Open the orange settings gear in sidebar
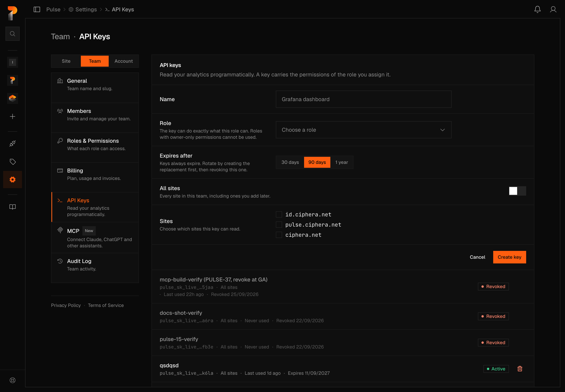The width and height of the screenshot is (565, 392). [13, 180]
